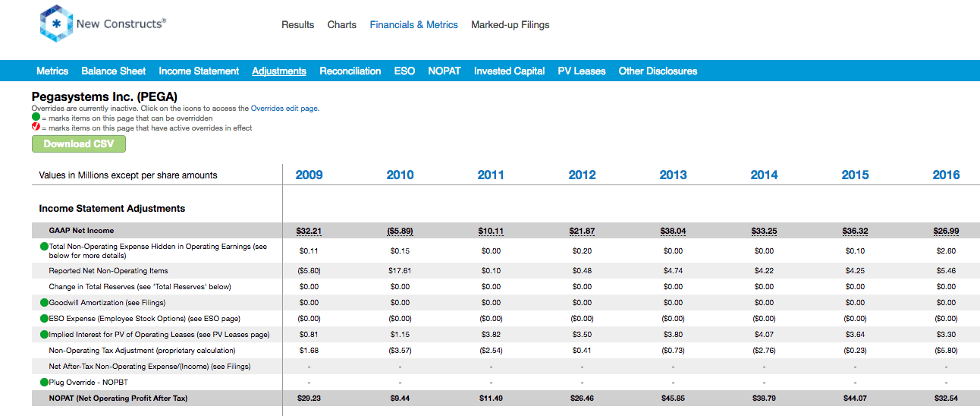
Task: Click the 2011 column header
Action: (x=491, y=175)
